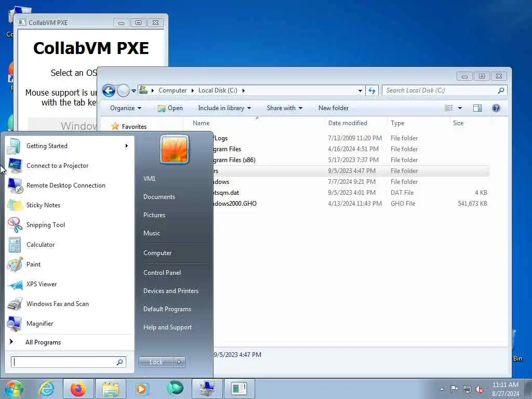This screenshot has width=532, height=399.
Task: Expand Getting Started submenu arrow
Action: tap(127, 146)
